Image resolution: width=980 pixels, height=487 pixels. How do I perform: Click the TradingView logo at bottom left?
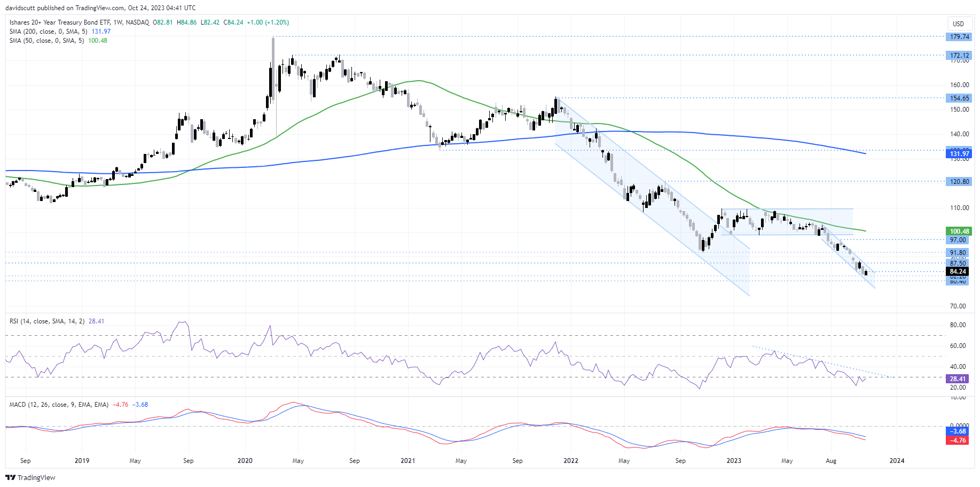pos(30,477)
